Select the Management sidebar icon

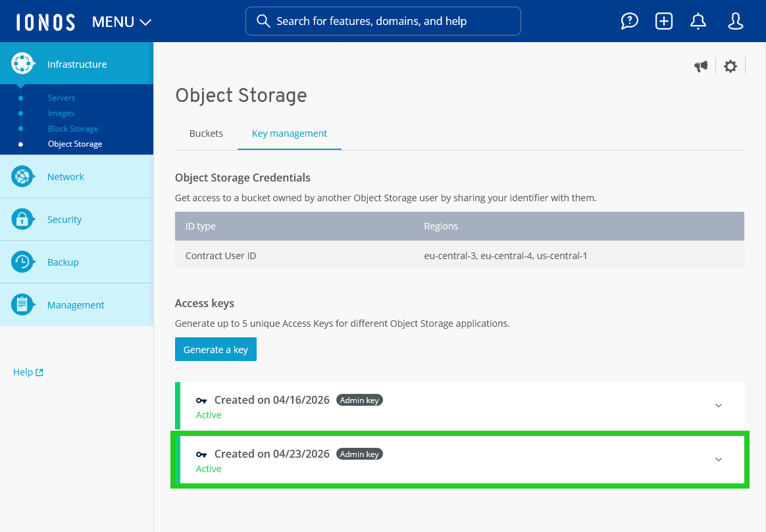tap(22, 304)
